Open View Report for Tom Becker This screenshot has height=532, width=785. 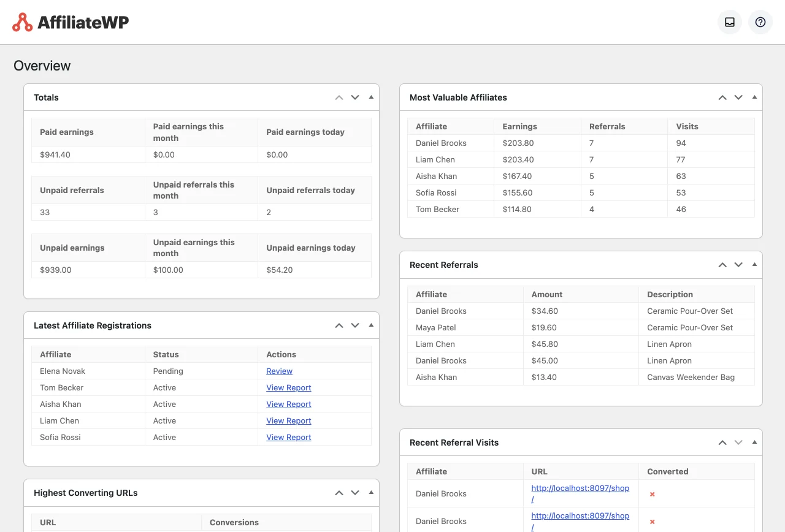pos(289,387)
